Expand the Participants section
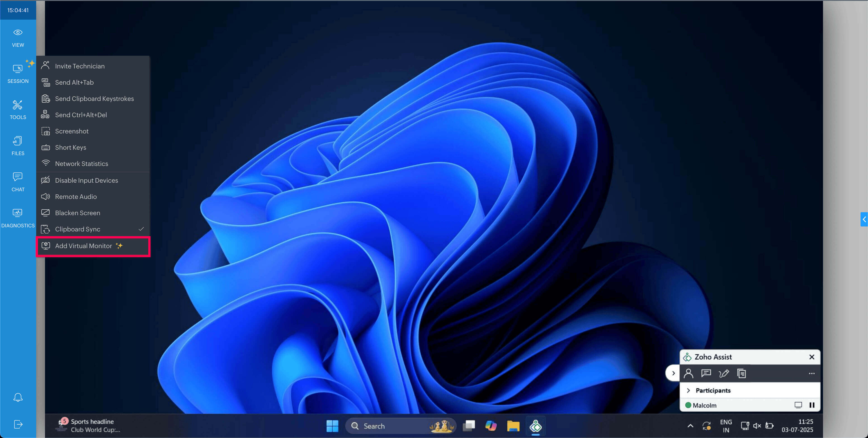This screenshot has width=868, height=438. pos(688,391)
